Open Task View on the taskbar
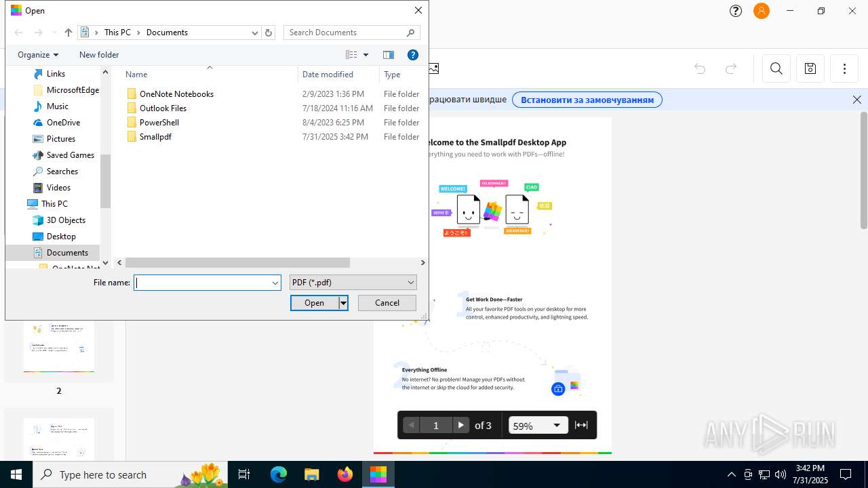Viewport: 868px width, 488px height. [245, 474]
